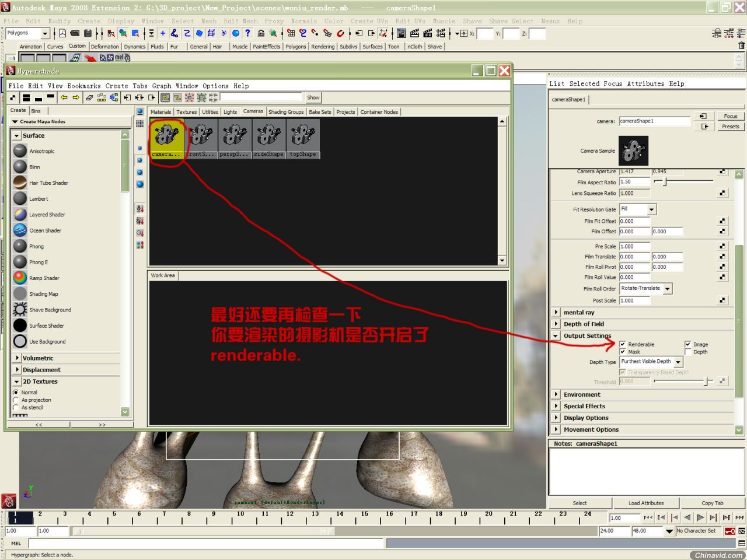Image resolution: width=747 pixels, height=560 pixels.
Task: Open the Depth Type dropdown
Action: click(x=651, y=362)
